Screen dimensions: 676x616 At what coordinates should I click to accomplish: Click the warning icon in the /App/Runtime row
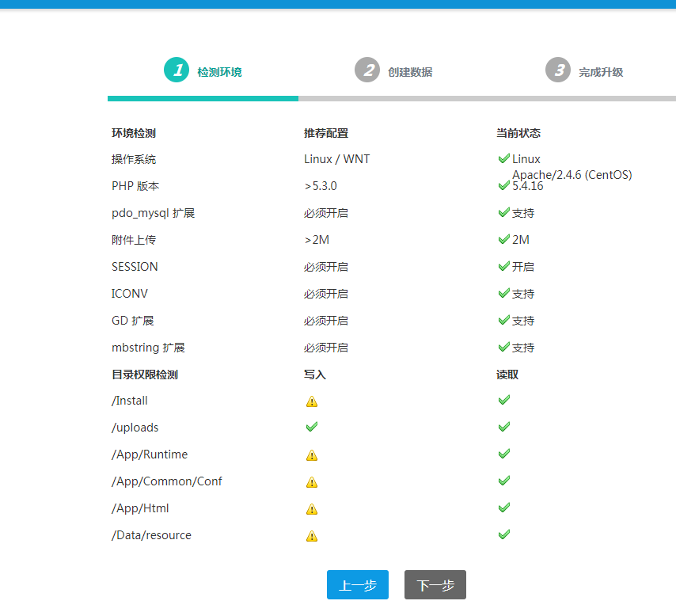pos(312,455)
